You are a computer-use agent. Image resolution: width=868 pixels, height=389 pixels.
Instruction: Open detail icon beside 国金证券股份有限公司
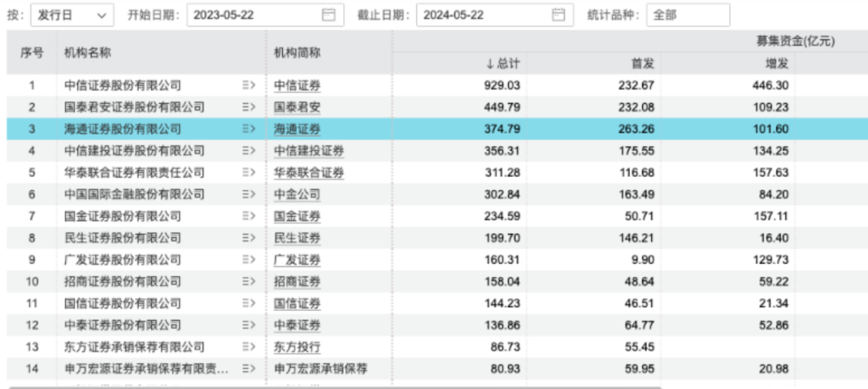pyautogui.click(x=248, y=216)
